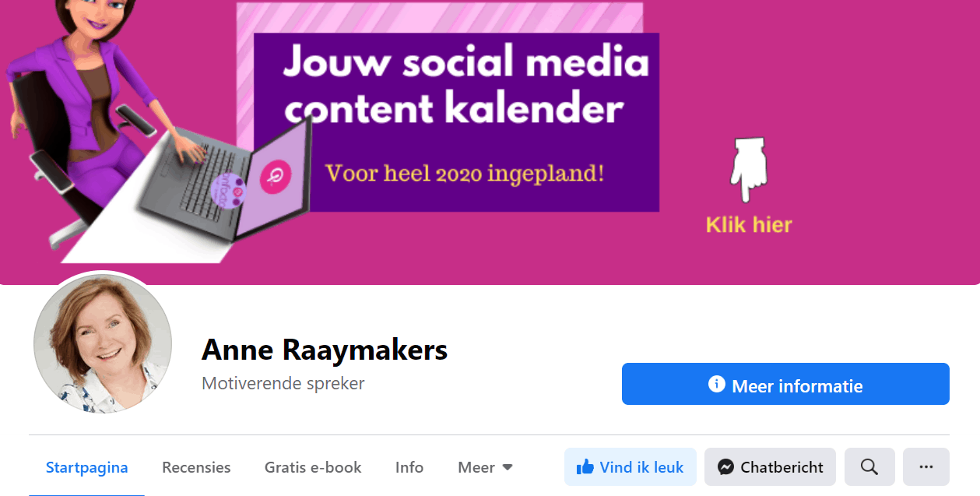
Task: Switch to the Recensies tab
Action: coord(196,467)
